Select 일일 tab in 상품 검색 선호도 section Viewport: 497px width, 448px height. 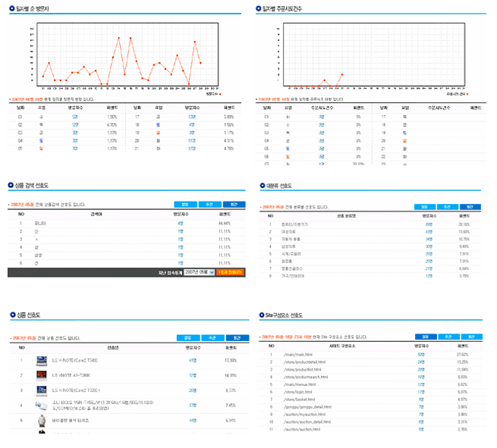(185, 205)
